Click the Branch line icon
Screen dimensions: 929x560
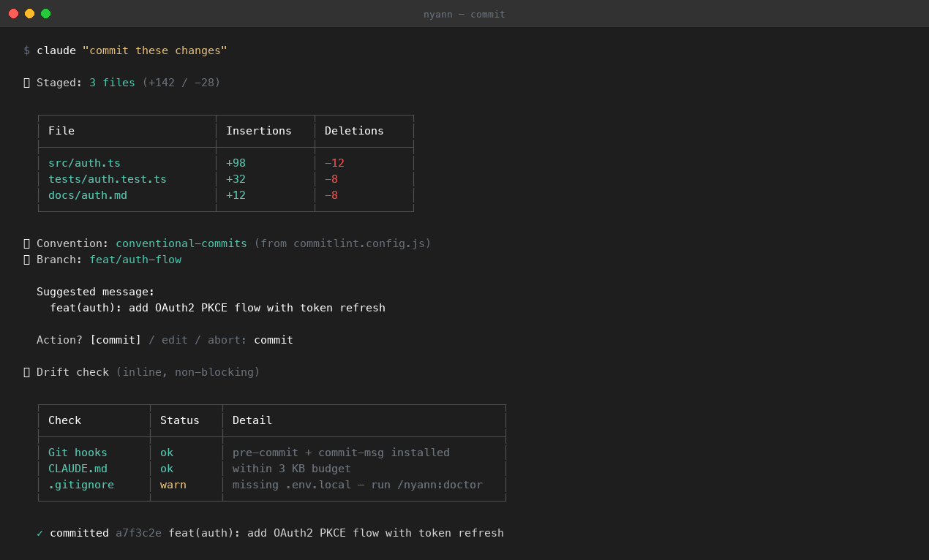click(26, 259)
